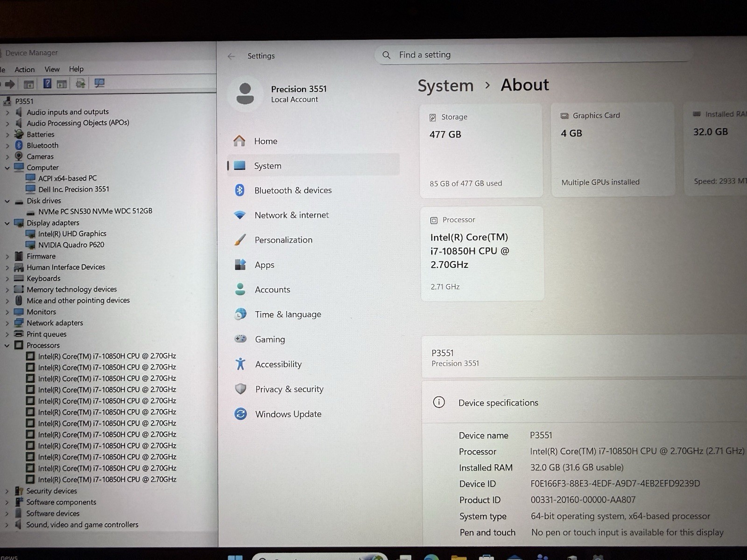
Task: Open Bluetooth & devices settings
Action: pos(313,190)
